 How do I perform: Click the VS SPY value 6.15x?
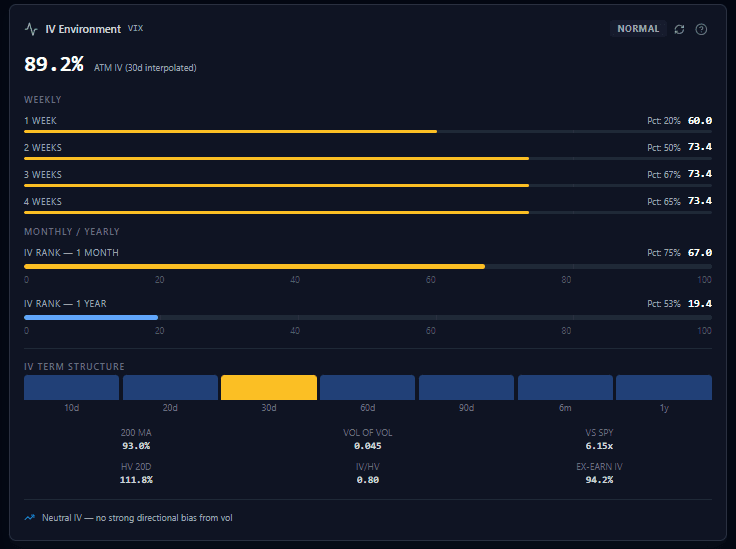tap(599, 446)
